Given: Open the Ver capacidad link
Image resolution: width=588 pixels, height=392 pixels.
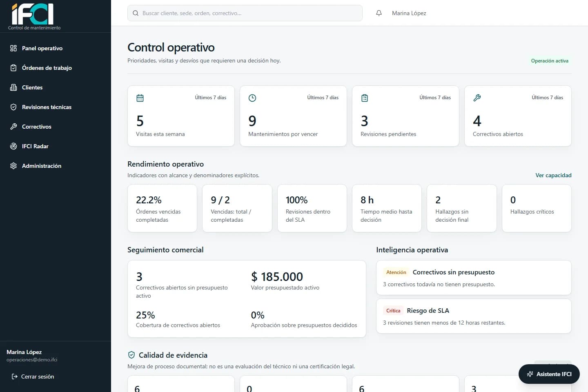Looking at the screenshot, I should click(553, 175).
